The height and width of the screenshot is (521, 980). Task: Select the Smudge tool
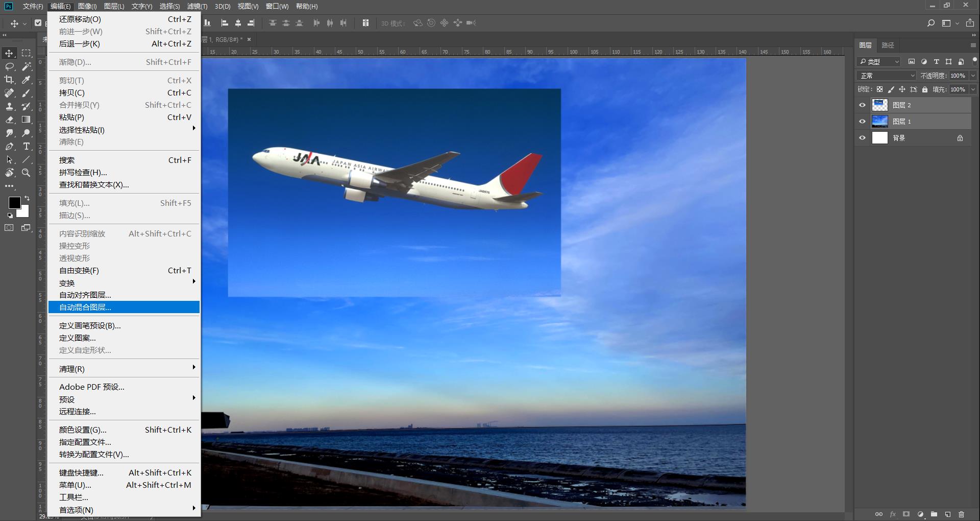(x=9, y=133)
